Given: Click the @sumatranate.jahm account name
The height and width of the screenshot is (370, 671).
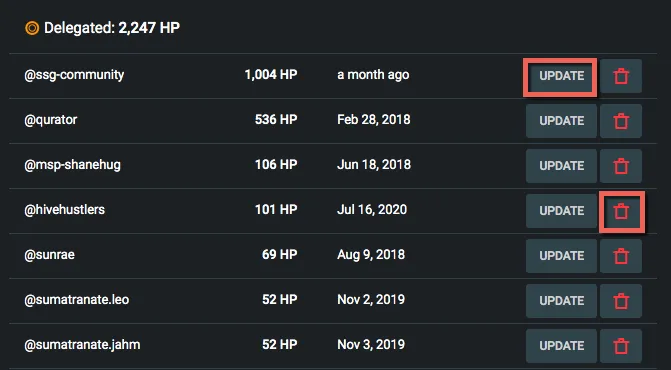Looking at the screenshot, I should pyautogui.click(x=82, y=345).
